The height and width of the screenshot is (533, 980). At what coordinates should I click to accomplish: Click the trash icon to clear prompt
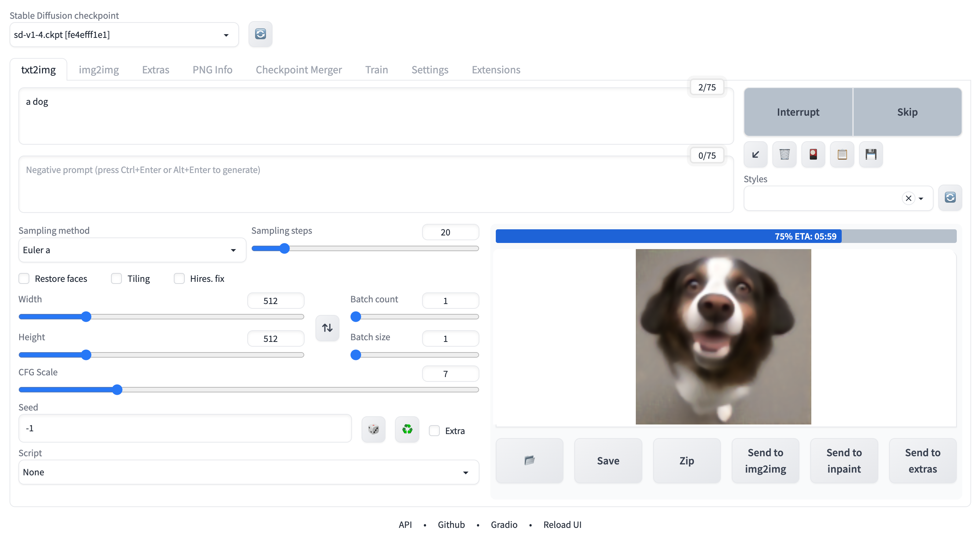(784, 154)
